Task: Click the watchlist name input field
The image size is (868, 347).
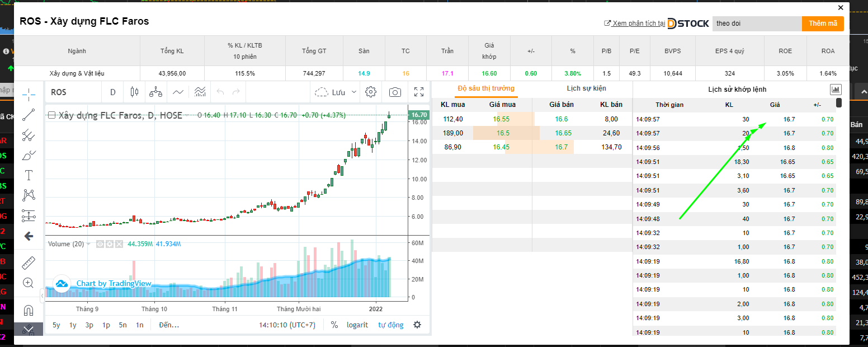Action: [757, 24]
